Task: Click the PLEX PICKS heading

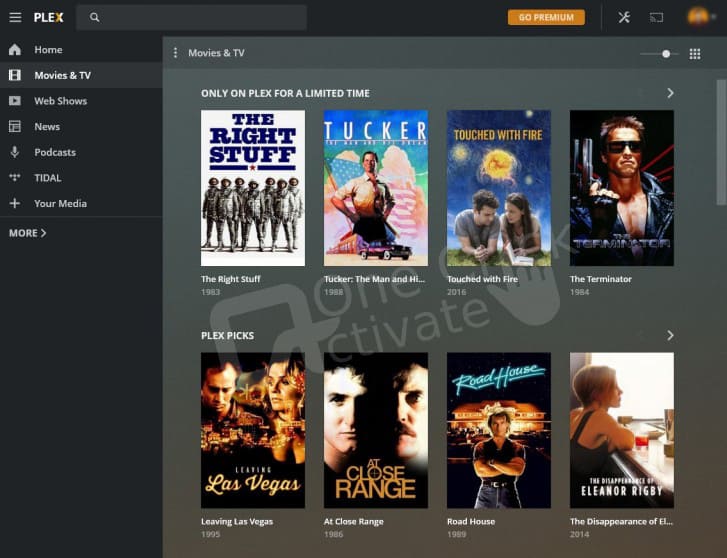Action: [x=227, y=335]
